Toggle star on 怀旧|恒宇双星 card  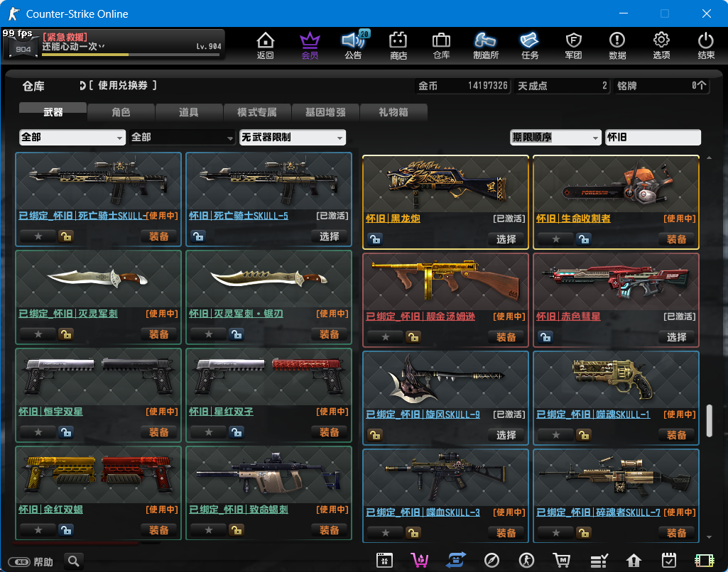coord(38,432)
